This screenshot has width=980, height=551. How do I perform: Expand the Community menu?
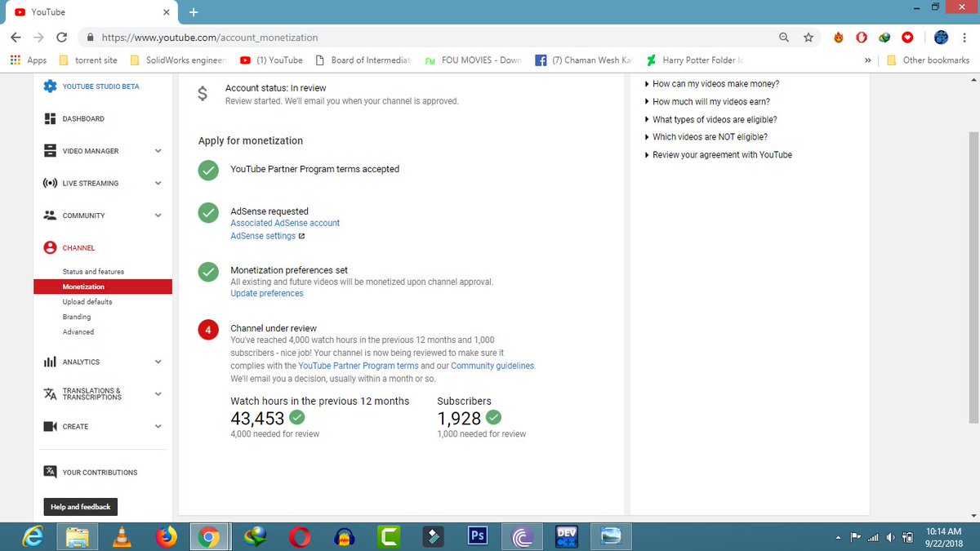pos(158,216)
